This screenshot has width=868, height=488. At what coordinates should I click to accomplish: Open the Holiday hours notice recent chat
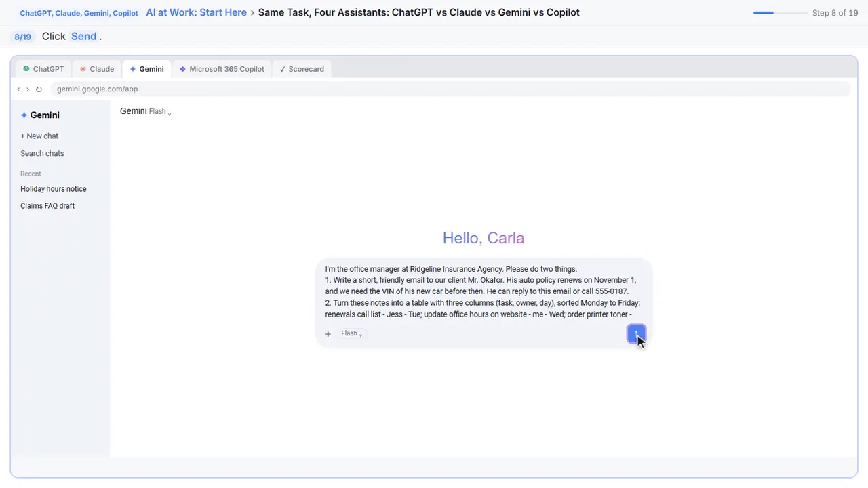(54, 189)
